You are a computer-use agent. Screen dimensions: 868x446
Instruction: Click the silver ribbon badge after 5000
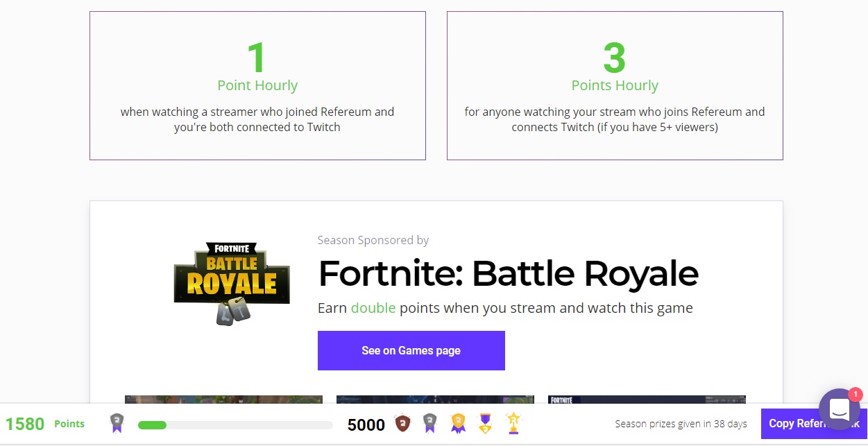429,423
